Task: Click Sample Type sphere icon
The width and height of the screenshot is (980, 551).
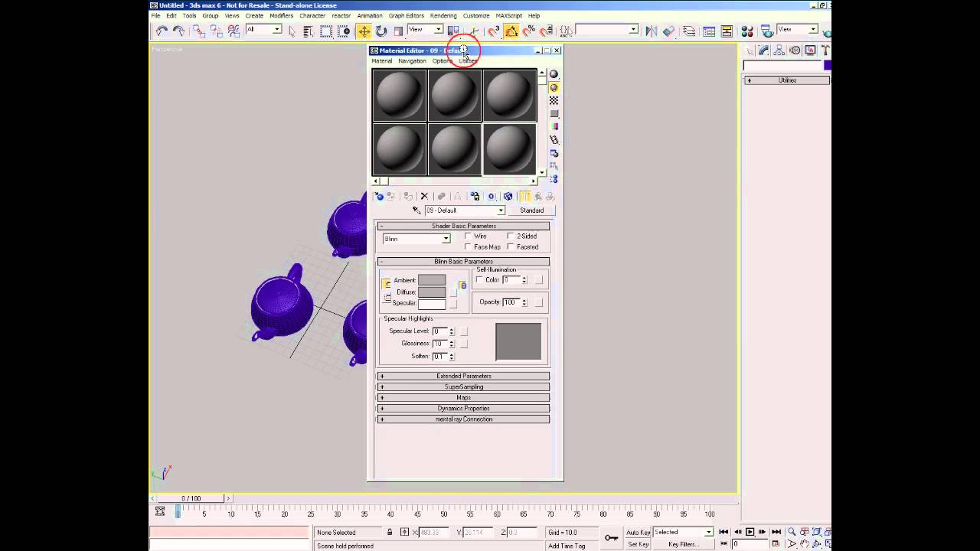Action: coord(554,74)
